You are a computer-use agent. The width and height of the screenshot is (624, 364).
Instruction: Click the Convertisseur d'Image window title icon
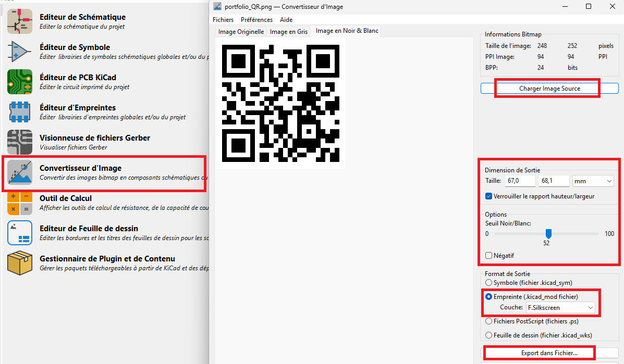click(x=217, y=6)
